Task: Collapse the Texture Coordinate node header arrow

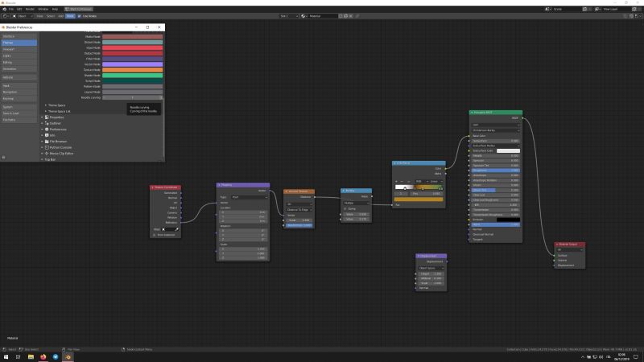Action: (152, 187)
